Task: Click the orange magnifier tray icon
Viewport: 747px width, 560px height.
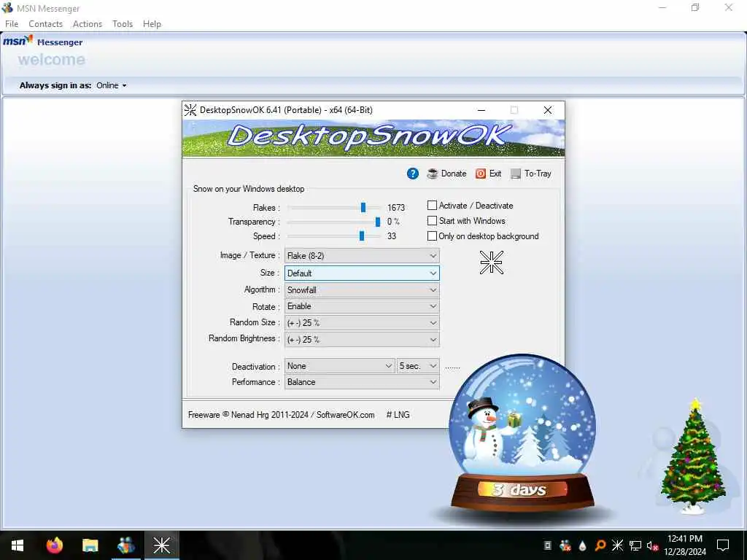Action: coord(600,545)
